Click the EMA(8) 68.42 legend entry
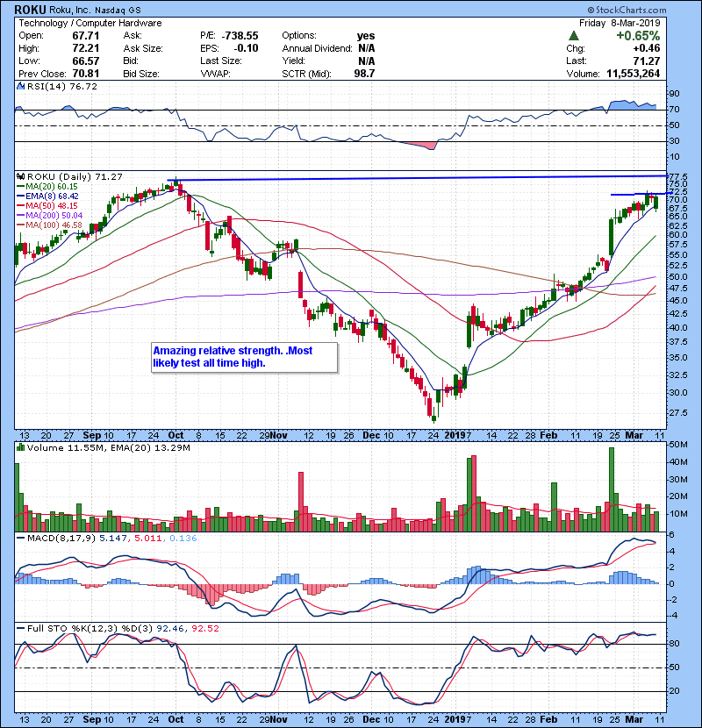Image resolution: width=702 pixels, height=728 pixels. coord(47,196)
